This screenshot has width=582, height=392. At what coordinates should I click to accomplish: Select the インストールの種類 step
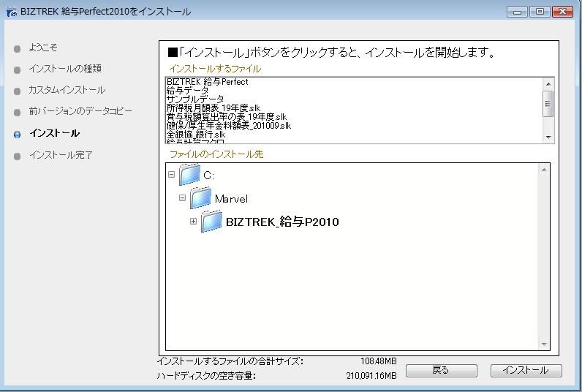pyautogui.click(x=65, y=69)
